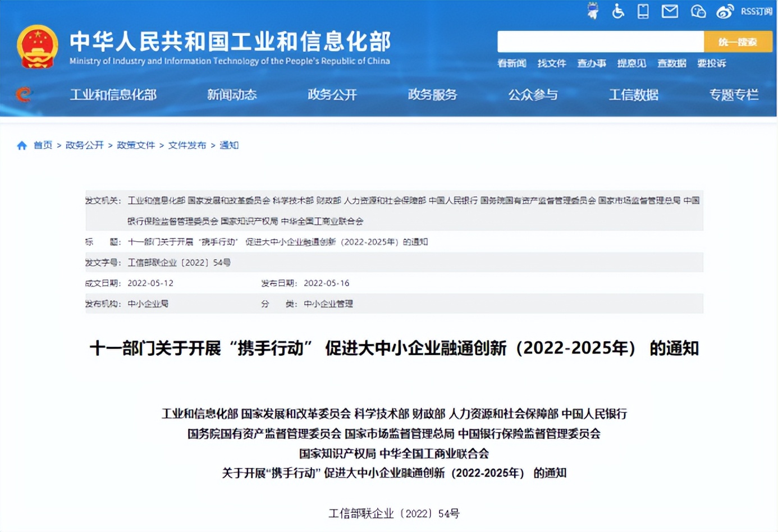This screenshot has width=778, height=532.
Task: Click 政策文件 in the breadcrumb
Action: coord(136,145)
